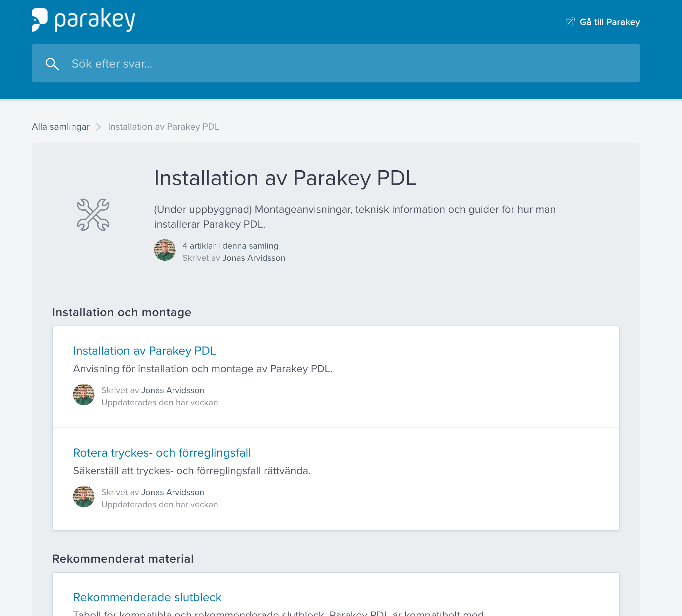Click 'Skrivet av Jonas Arvidsson' under collection title
Image resolution: width=682 pixels, height=616 pixels.
click(234, 258)
